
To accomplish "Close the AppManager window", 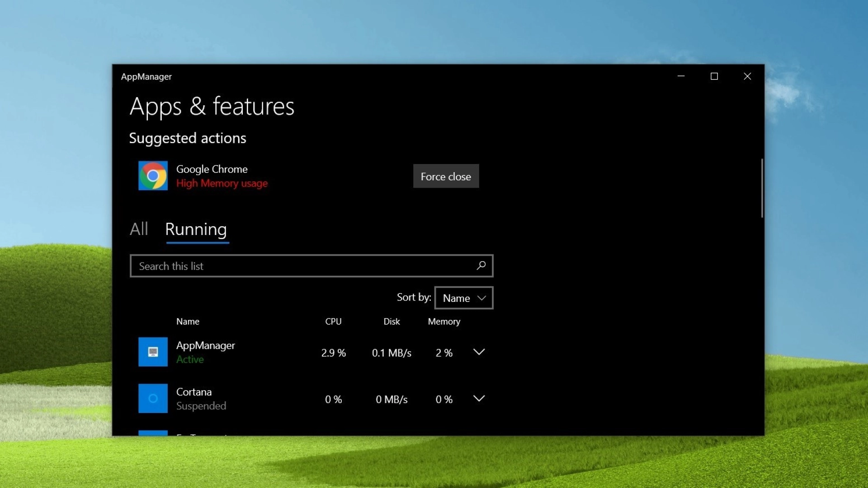I will [747, 76].
